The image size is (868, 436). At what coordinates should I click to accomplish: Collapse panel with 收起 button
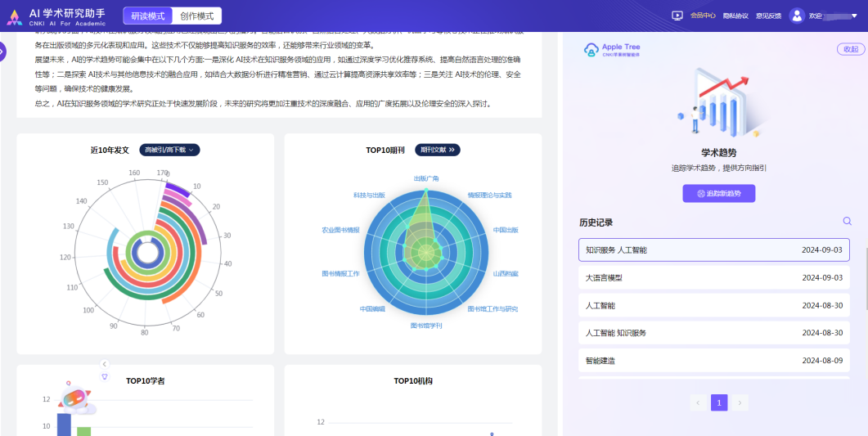tap(850, 49)
